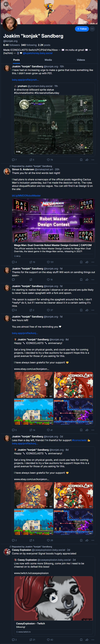100x644 pixels.
Task: Go back using the arrow icon
Action: pos(6,4)
